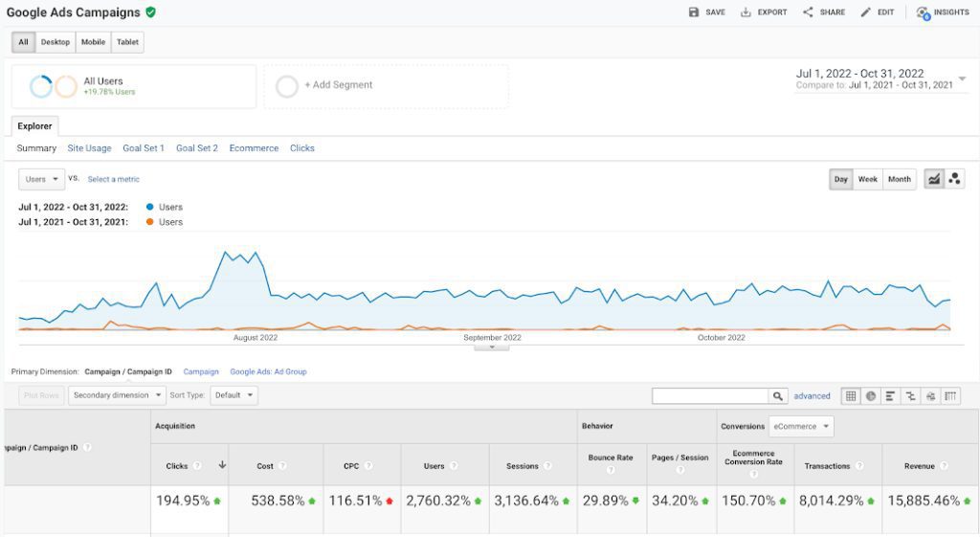The image size is (980, 537).
Task: Select the Mobile device filter
Action: tap(93, 42)
